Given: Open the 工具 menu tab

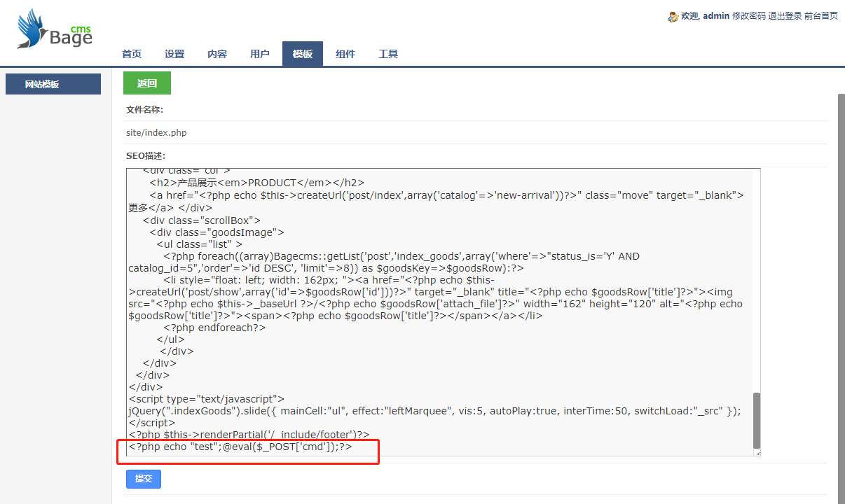Looking at the screenshot, I should pos(388,54).
